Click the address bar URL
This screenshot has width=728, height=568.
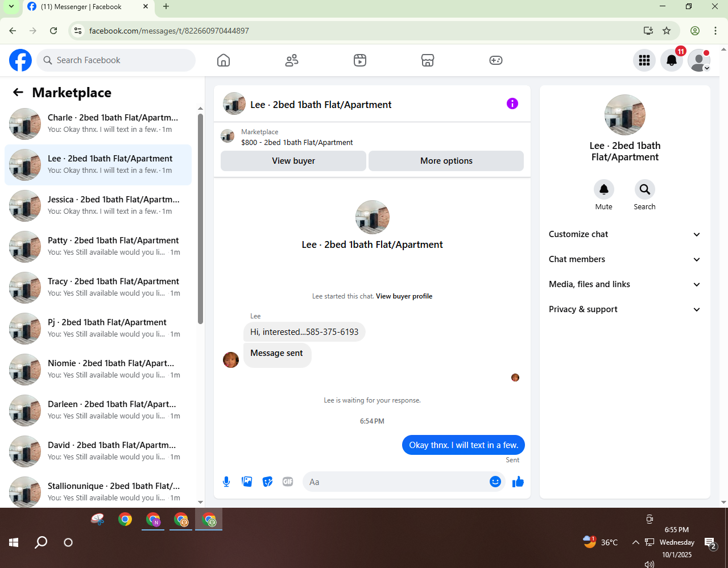[x=169, y=31]
